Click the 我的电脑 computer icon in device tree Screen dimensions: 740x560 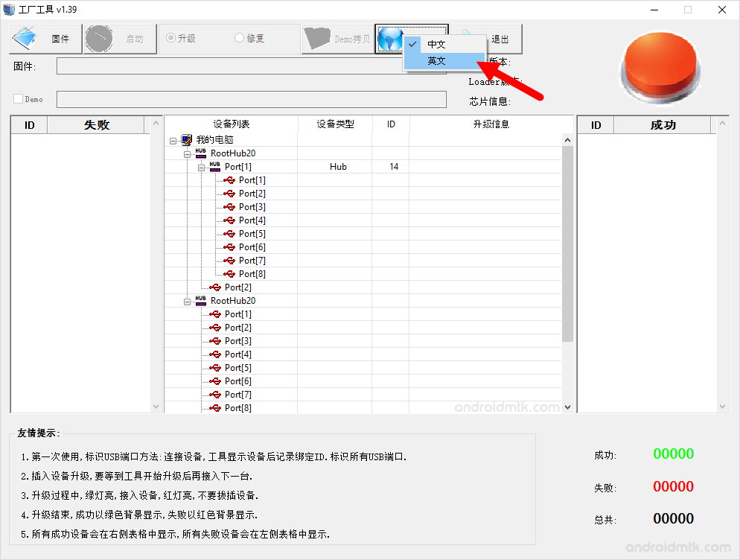click(187, 139)
